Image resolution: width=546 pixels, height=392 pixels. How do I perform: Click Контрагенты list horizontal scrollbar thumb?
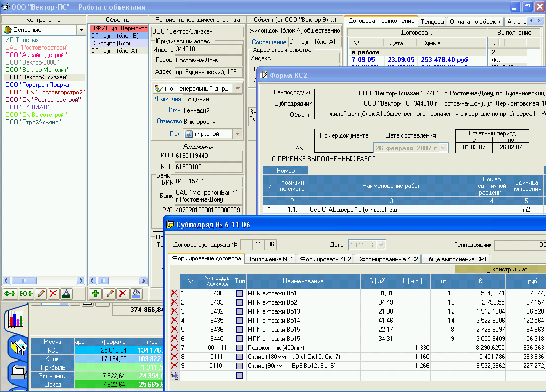tap(23, 281)
